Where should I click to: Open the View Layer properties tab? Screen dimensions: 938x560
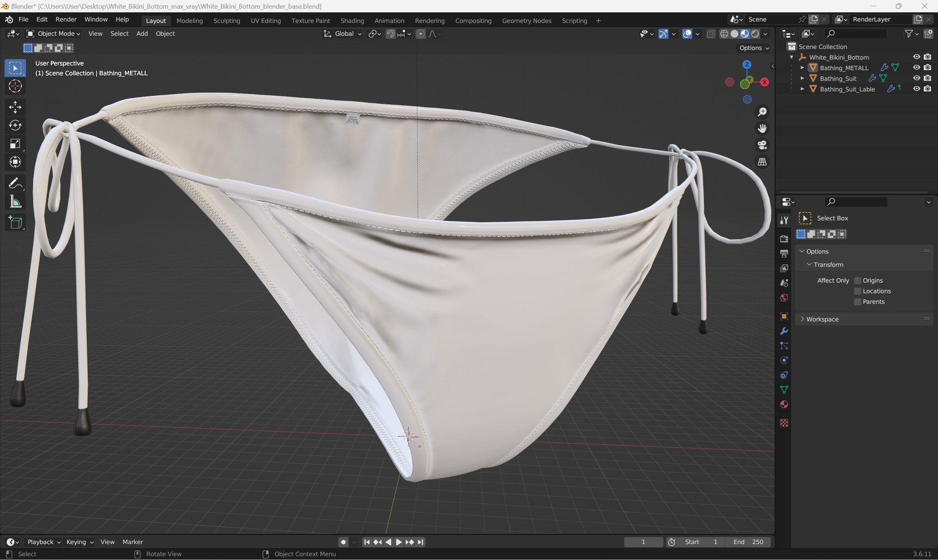coord(784,268)
